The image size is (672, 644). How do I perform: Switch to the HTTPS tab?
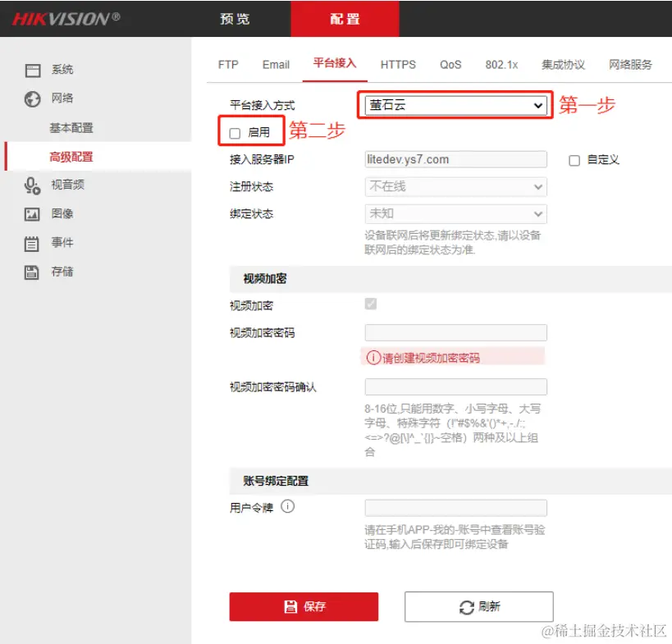[x=398, y=65]
